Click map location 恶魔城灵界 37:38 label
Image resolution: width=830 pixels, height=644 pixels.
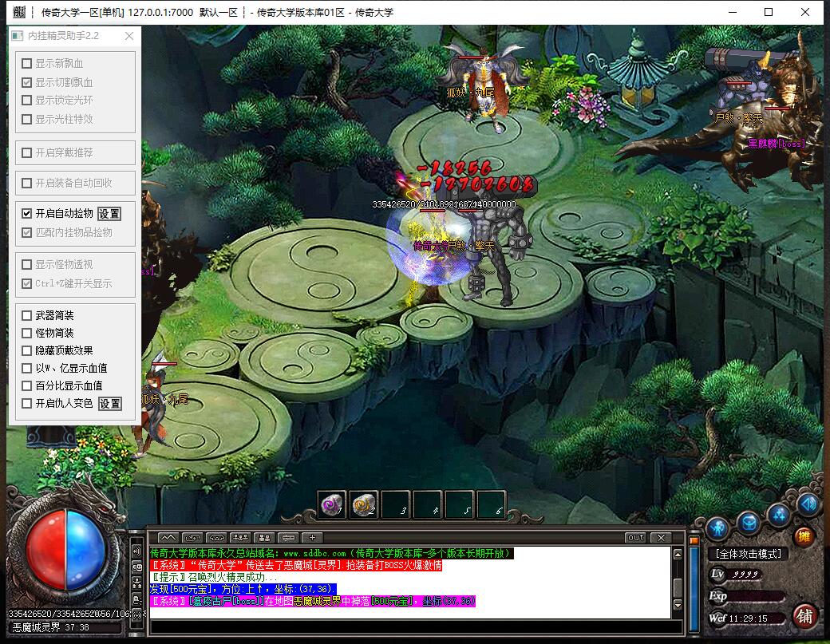click(51, 627)
